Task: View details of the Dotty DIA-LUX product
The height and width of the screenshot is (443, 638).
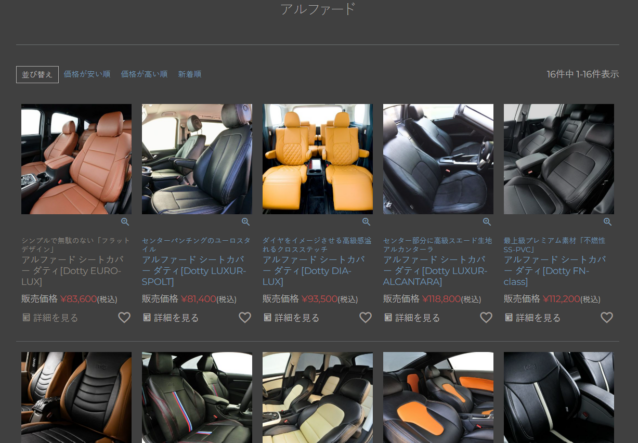Action: (x=291, y=318)
